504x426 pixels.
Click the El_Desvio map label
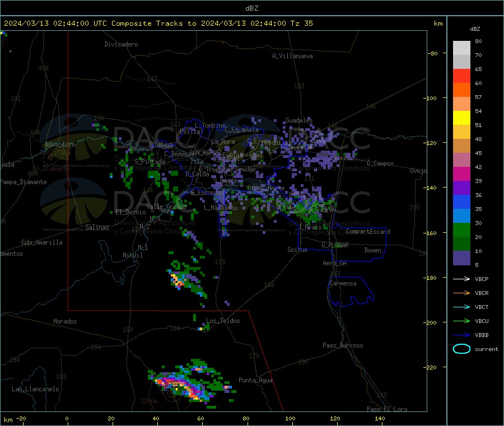130,212
